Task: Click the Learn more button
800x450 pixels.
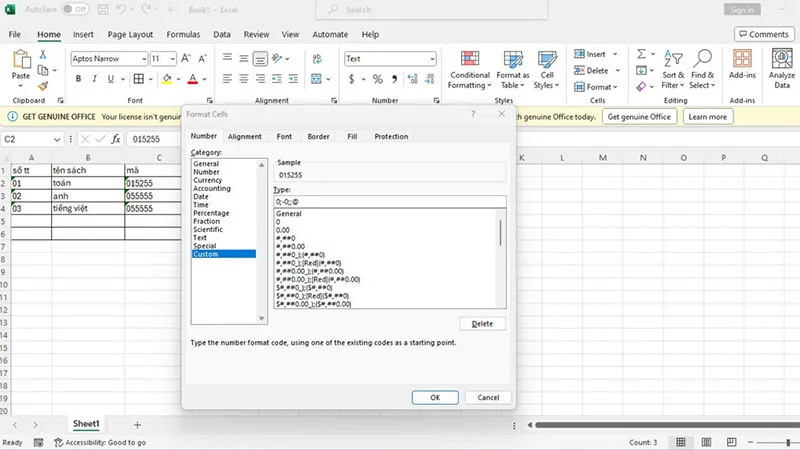Action: click(x=708, y=117)
